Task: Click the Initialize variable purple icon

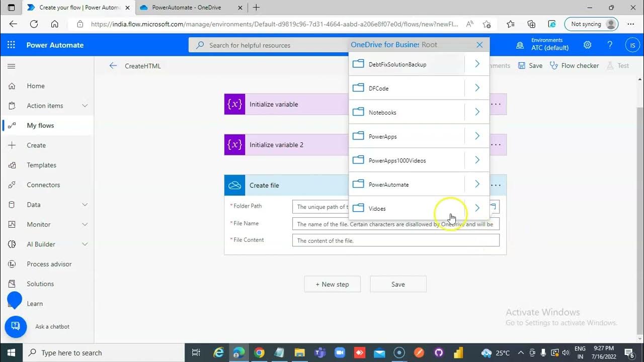Action: coord(234,104)
